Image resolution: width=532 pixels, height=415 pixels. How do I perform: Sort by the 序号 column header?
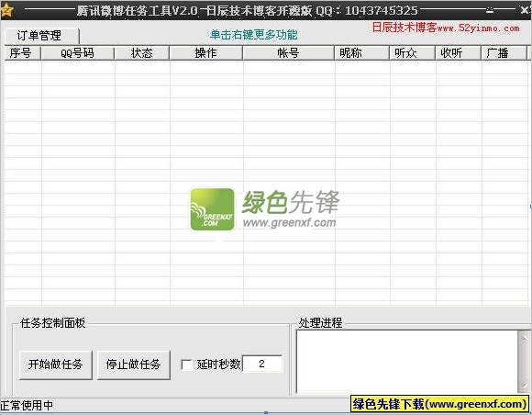[22, 53]
